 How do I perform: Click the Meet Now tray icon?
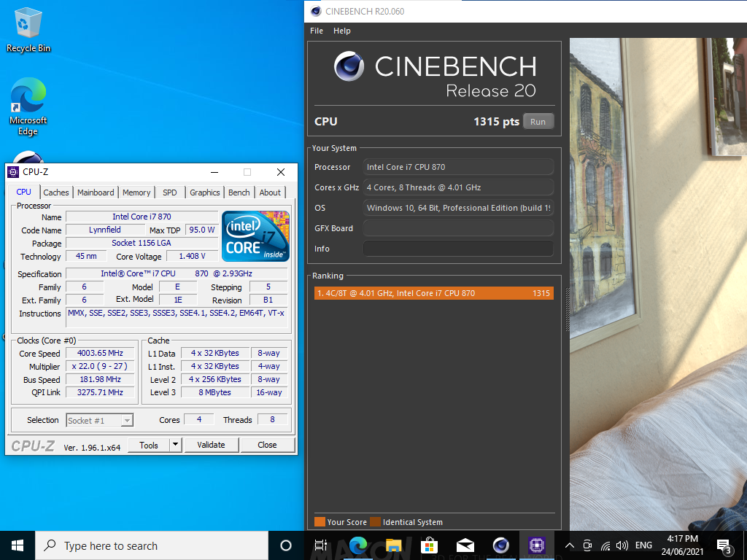pyautogui.click(x=587, y=545)
